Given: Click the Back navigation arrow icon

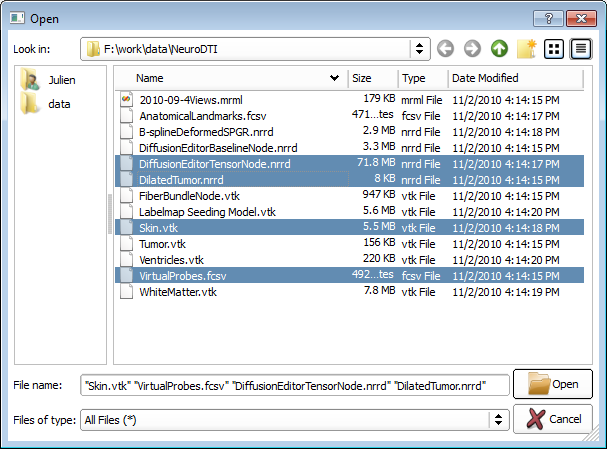Looking at the screenshot, I should pos(446,49).
